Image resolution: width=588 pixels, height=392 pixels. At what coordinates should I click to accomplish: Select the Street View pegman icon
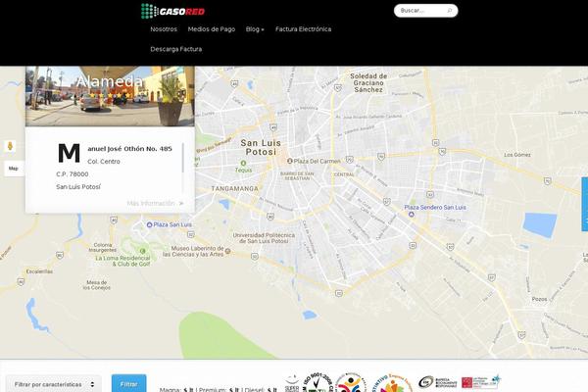coord(10,146)
